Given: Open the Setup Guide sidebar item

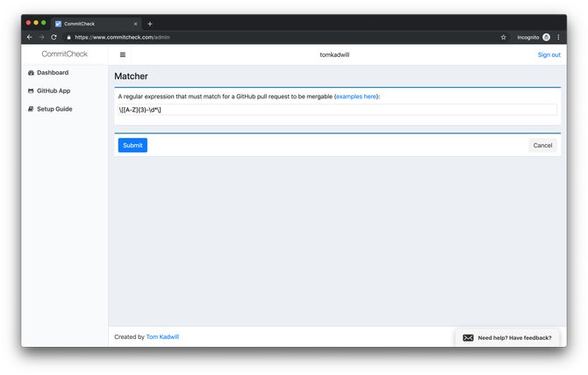Looking at the screenshot, I should click(50, 109).
